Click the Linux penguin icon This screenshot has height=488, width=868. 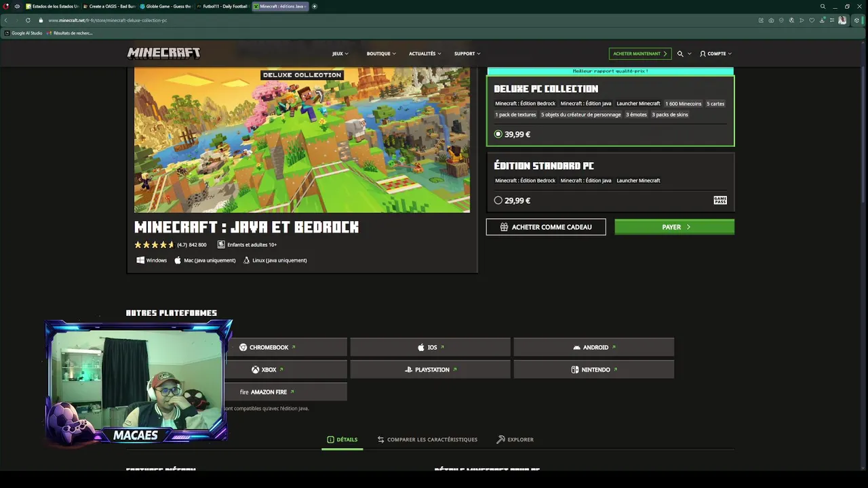[246, 260]
